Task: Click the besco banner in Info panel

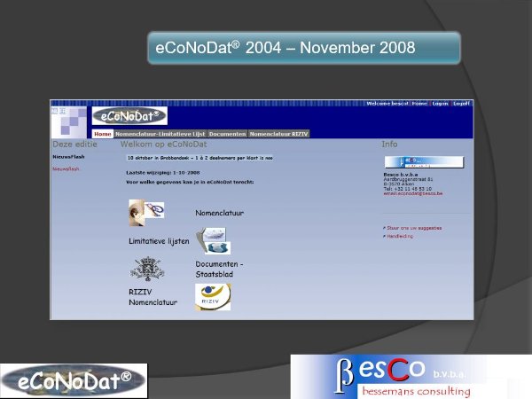Action: coord(424,162)
